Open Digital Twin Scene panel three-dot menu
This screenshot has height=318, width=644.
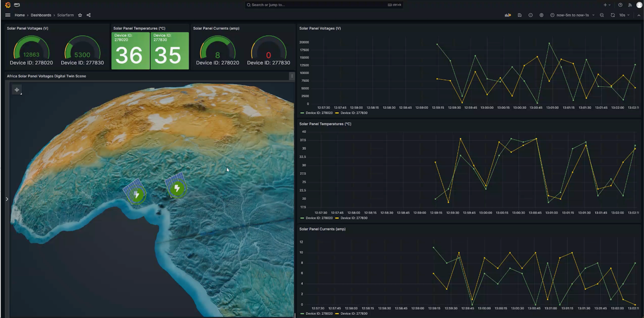point(292,76)
